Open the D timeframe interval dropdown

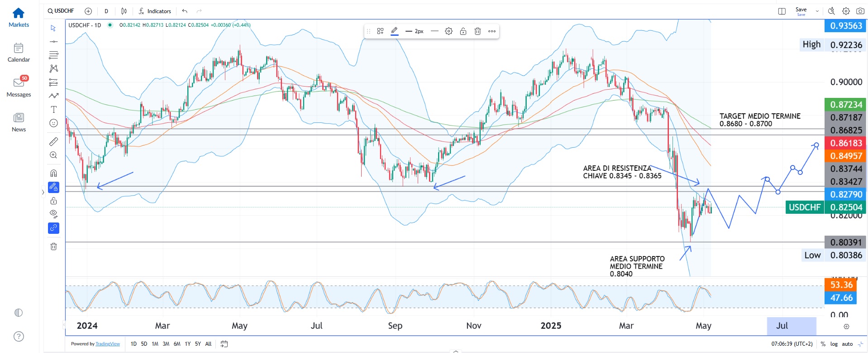(106, 11)
